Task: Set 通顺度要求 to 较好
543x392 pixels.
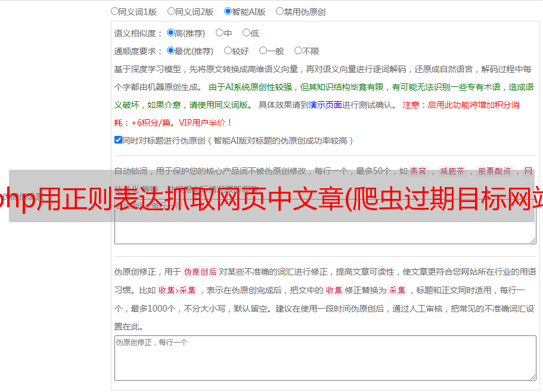Action: point(228,51)
